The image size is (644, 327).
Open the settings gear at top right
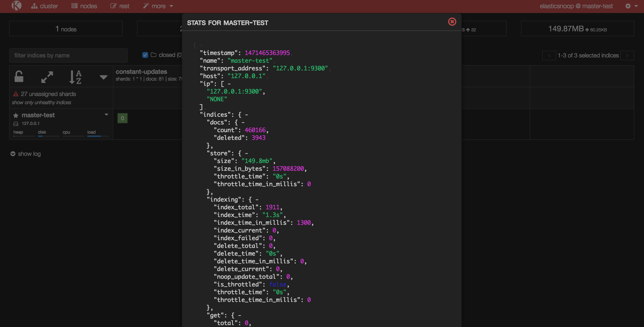pyautogui.click(x=629, y=6)
